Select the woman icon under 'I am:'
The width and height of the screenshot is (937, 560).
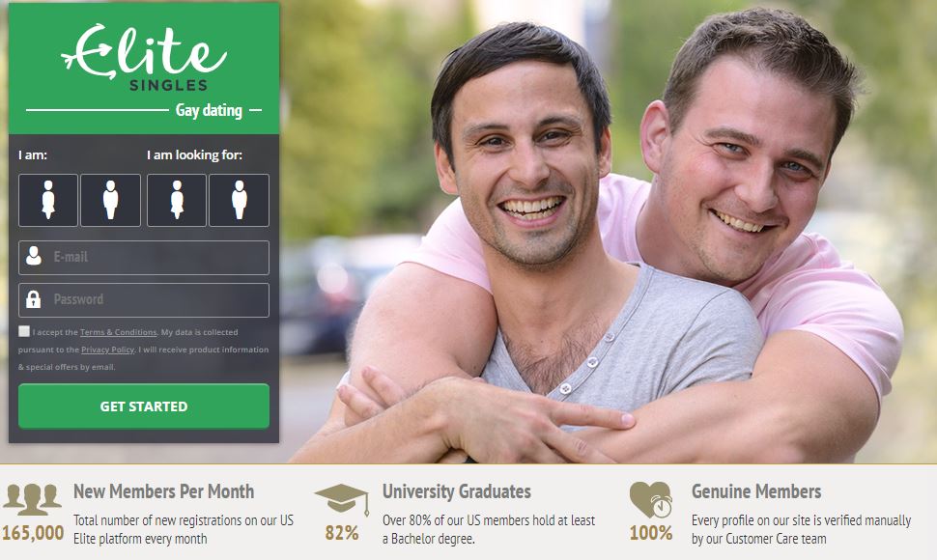(x=48, y=200)
